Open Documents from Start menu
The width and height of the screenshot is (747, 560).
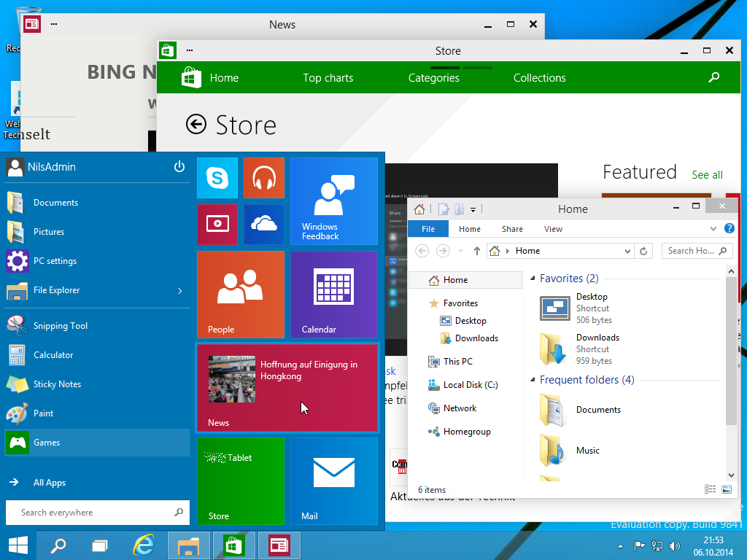click(x=97, y=203)
